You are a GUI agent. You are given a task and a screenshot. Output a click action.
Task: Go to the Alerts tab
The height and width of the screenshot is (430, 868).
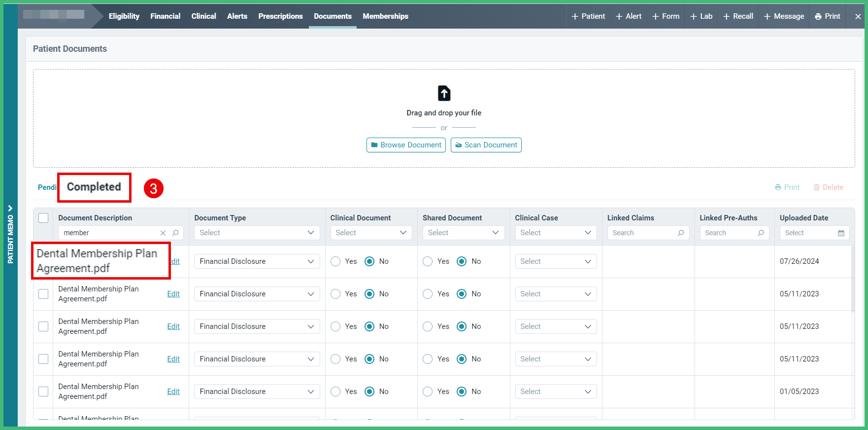[x=237, y=16]
